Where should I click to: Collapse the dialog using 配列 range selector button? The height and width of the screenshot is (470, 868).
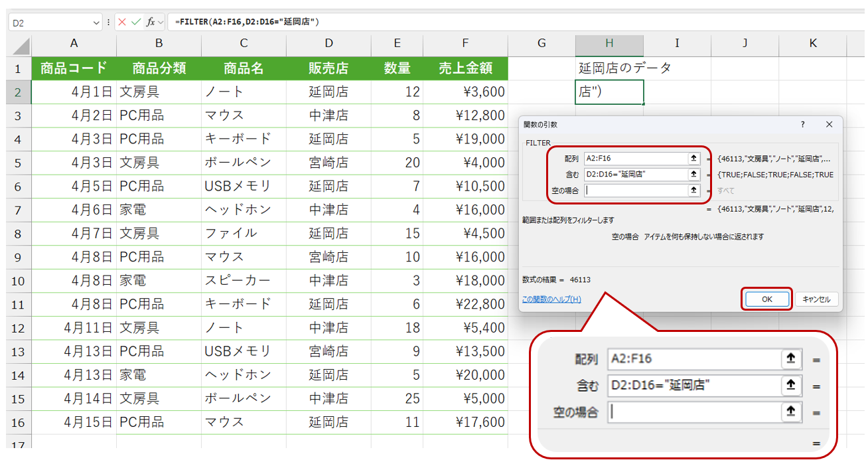point(695,159)
